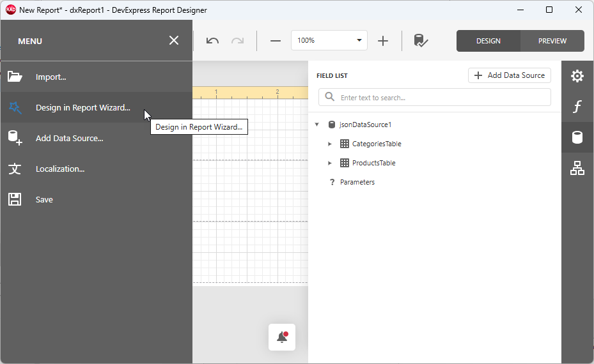Zoom in with the plus button

point(383,40)
